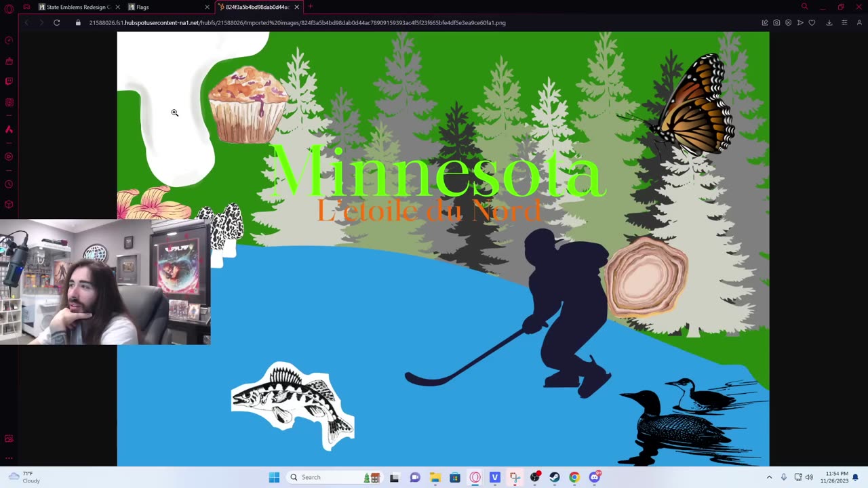Open Extensions cube in sidebar
This screenshot has width=868, height=488.
click(9, 204)
